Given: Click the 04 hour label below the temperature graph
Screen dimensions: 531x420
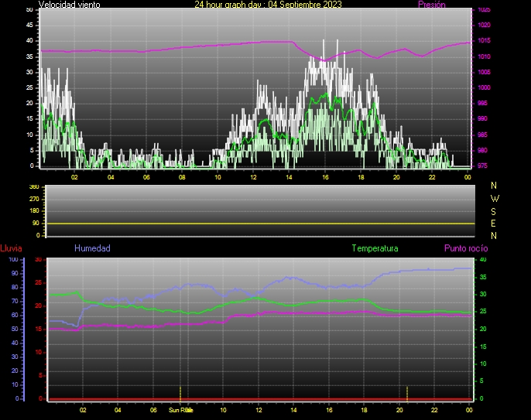Looking at the screenshot, I should tap(118, 410).
